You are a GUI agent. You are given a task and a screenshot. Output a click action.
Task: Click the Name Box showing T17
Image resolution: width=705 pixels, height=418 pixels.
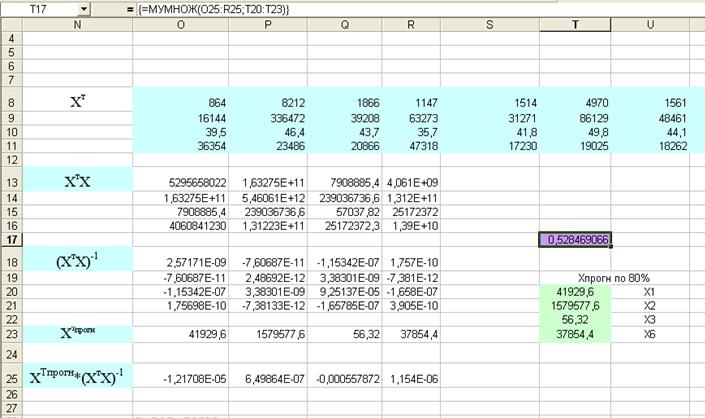(x=40, y=9)
